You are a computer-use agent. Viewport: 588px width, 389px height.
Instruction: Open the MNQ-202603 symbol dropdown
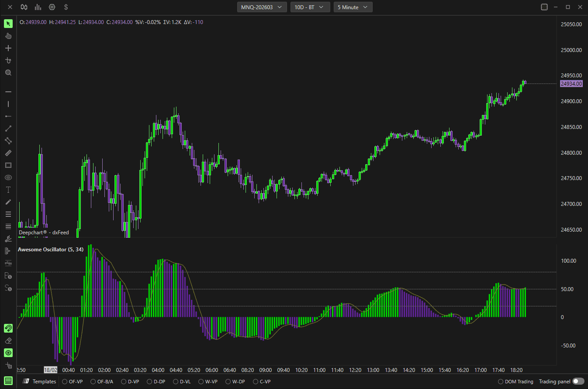(262, 7)
